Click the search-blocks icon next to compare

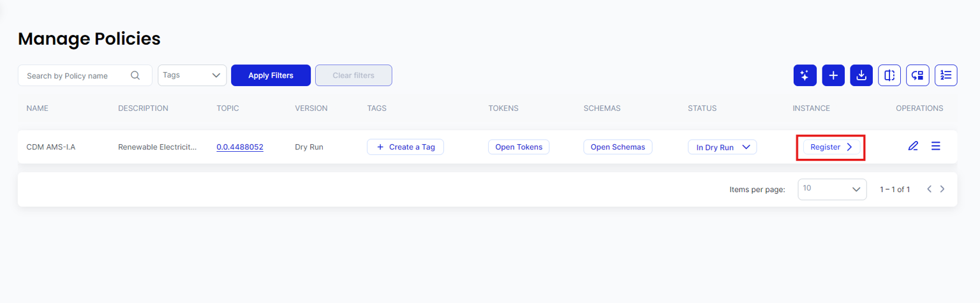click(x=917, y=75)
